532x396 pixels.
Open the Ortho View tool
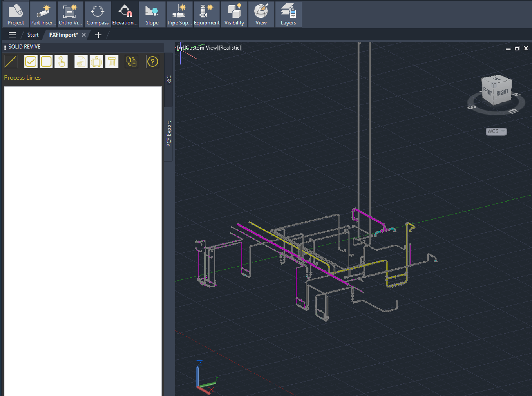pyautogui.click(x=70, y=14)
